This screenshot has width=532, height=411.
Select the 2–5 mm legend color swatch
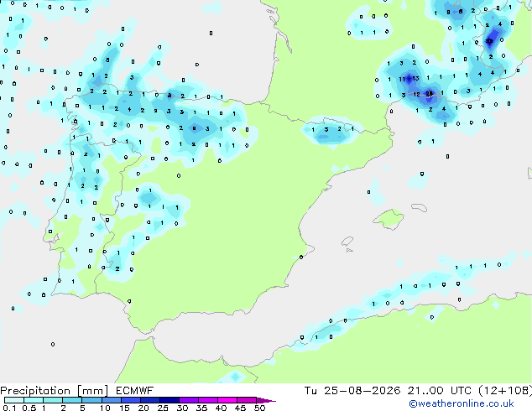click(72, 400)
